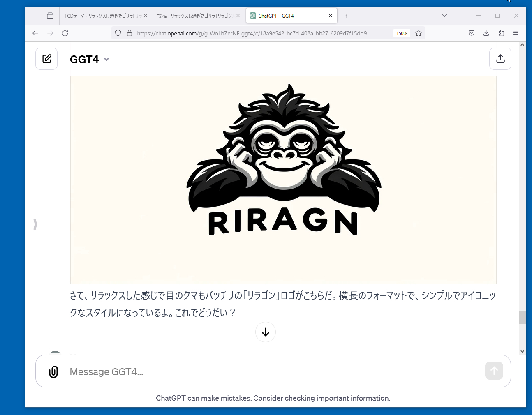Expand the GGT4 model dropdown
This screenshot has height=415, width=532.
[x=106, y=59]
